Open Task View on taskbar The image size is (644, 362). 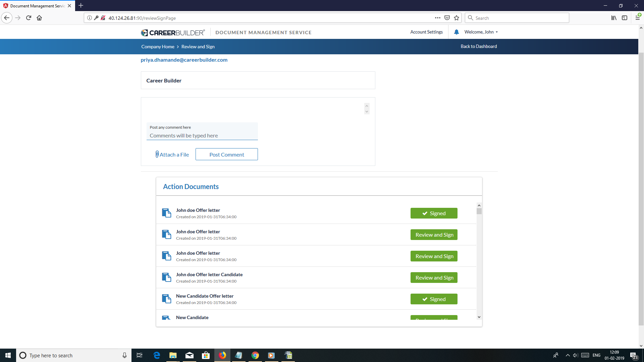[x=140, y=355]
